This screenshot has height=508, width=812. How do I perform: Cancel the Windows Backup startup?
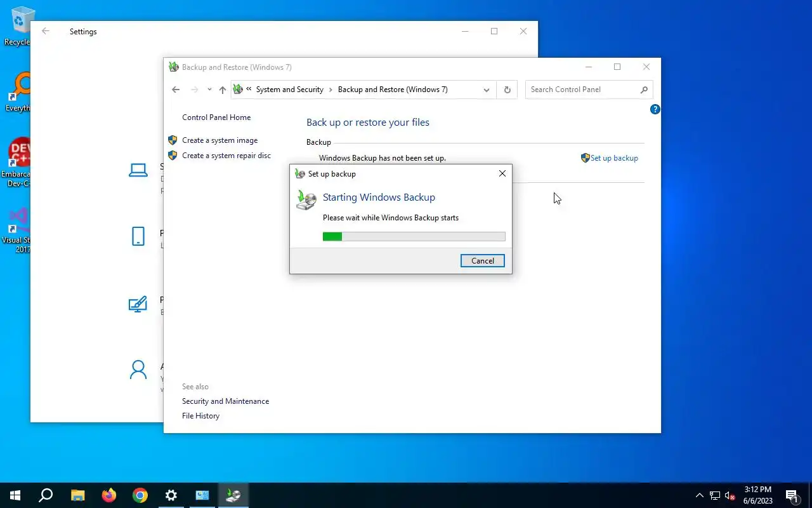coord(482,260)
